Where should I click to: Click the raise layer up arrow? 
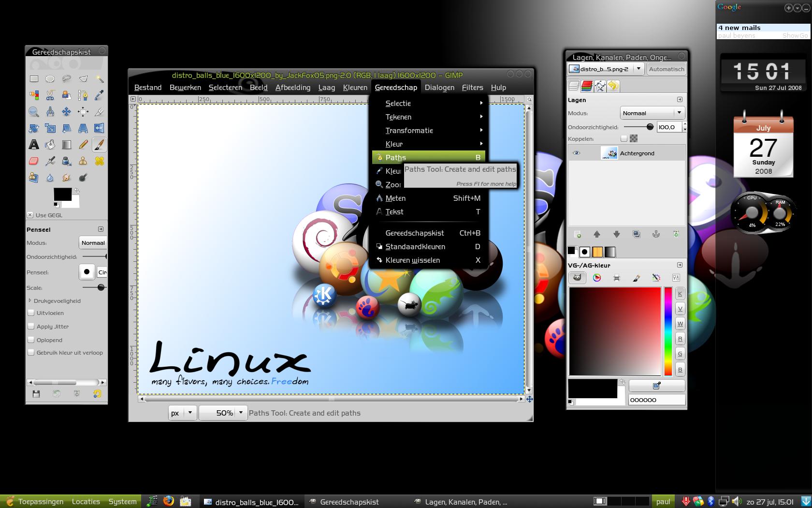coord(597,234)
